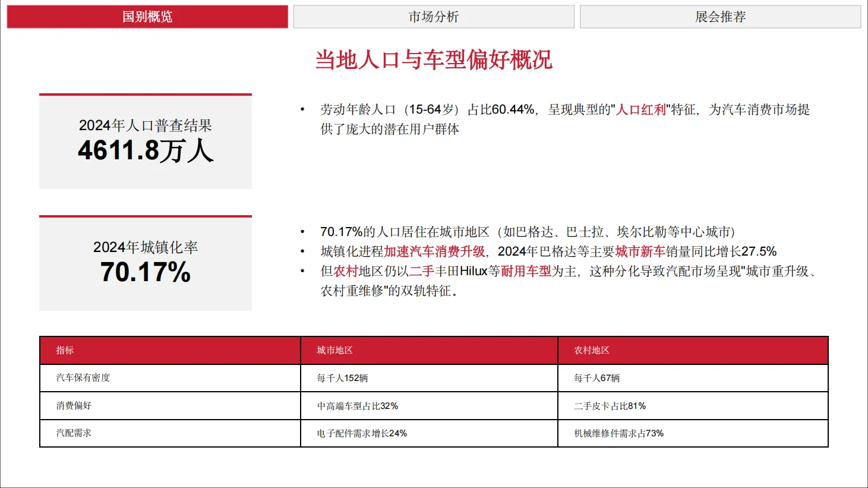Click the title 当地人口与车型偏好概况
This screenshot has width=868, height=488.
(x=434, y=59)
